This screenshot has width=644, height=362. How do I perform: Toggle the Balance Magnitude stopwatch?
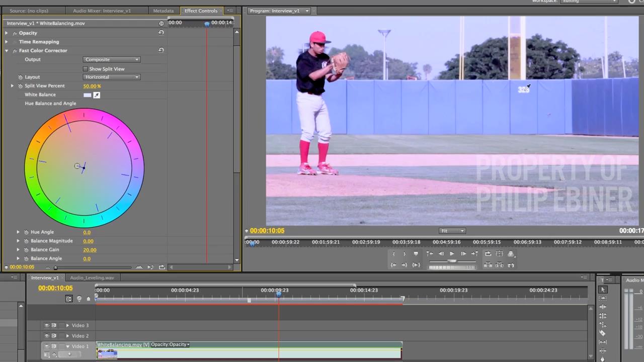(x=26, y=241)
